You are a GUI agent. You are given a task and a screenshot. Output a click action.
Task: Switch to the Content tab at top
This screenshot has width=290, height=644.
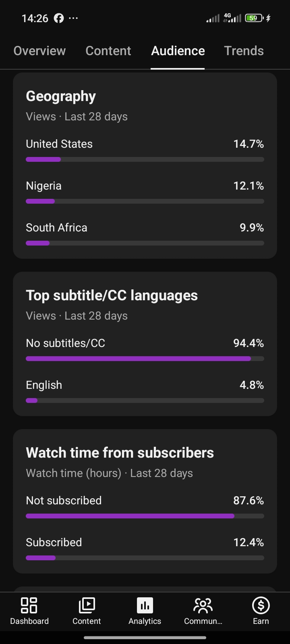108,51
